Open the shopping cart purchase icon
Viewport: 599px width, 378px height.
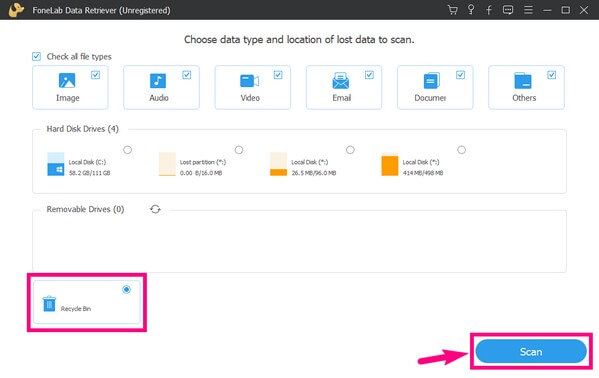[453, 10]
